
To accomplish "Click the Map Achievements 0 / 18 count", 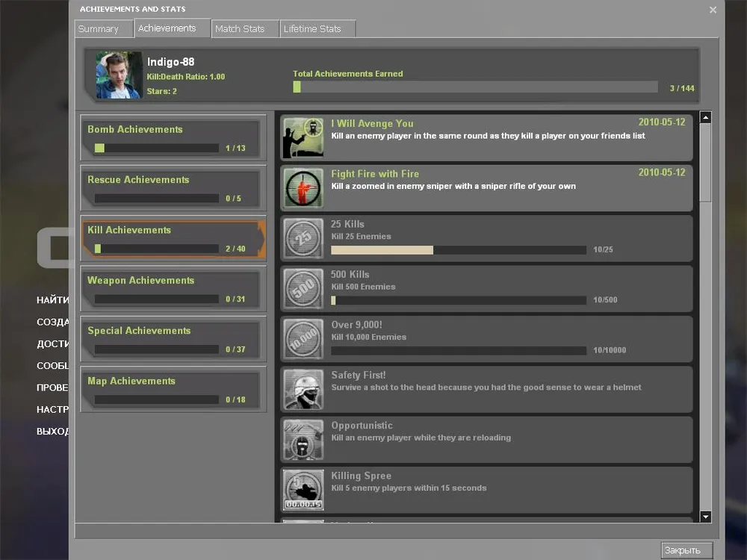I will (x=235, y=400).
